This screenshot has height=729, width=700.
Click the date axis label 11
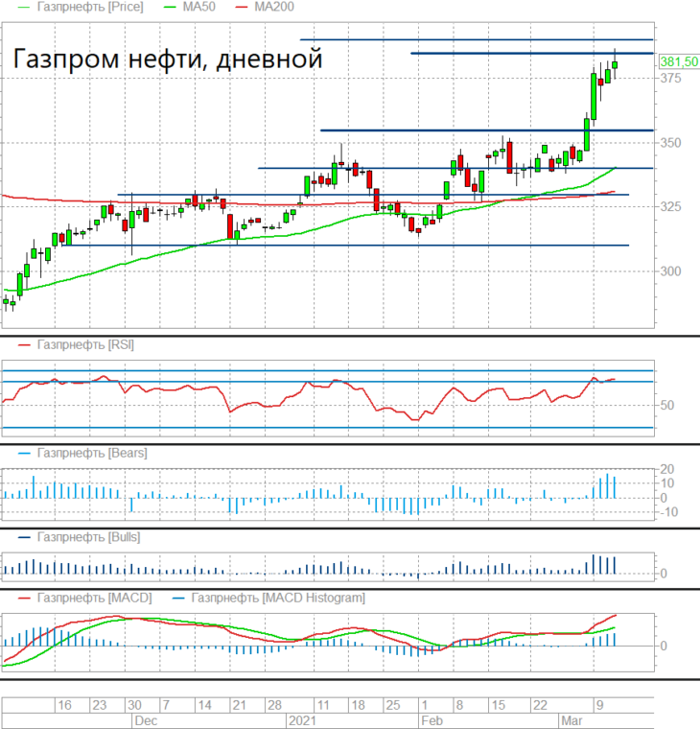click(x=322, y=705)
